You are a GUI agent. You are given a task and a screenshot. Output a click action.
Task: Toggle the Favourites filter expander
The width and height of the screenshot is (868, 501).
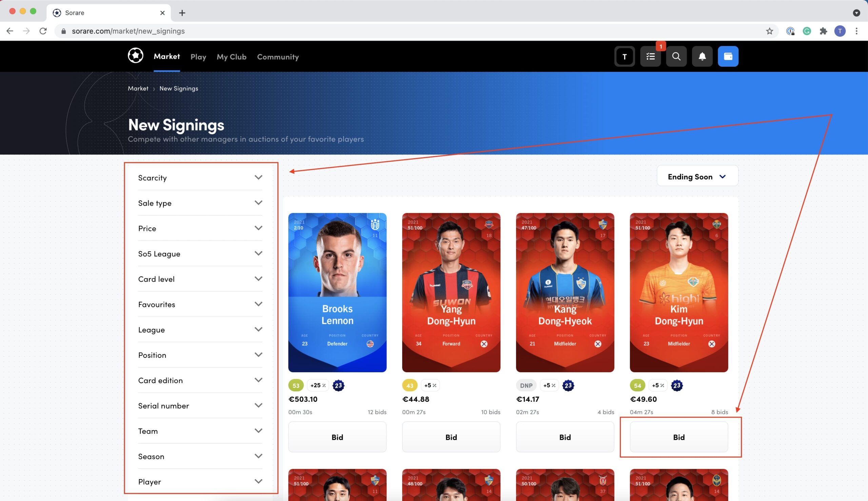coord(199,304)
